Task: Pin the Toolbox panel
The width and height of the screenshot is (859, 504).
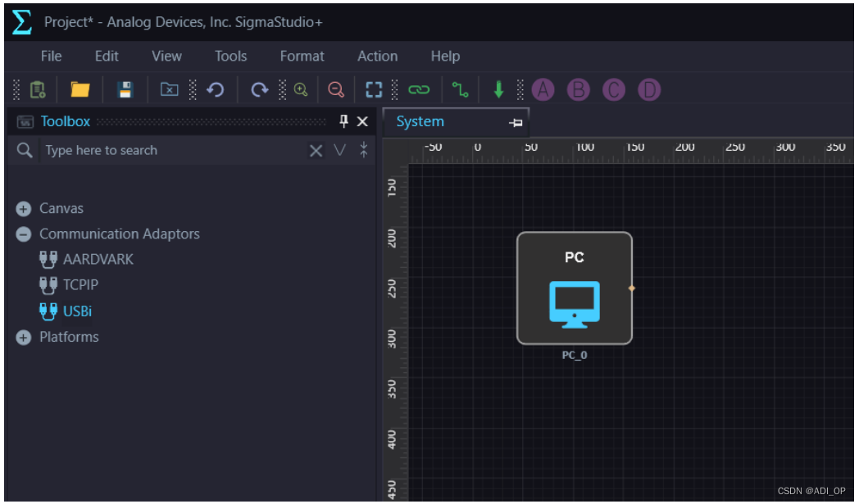Action: click(343, 121)
